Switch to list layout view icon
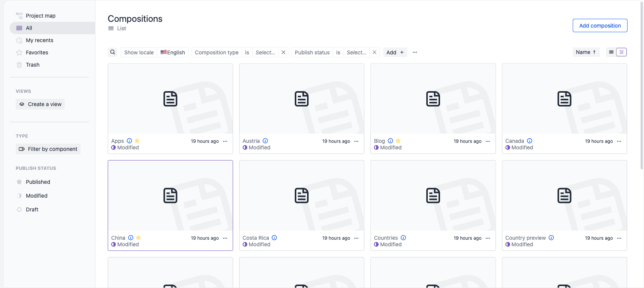 (611, 52)
